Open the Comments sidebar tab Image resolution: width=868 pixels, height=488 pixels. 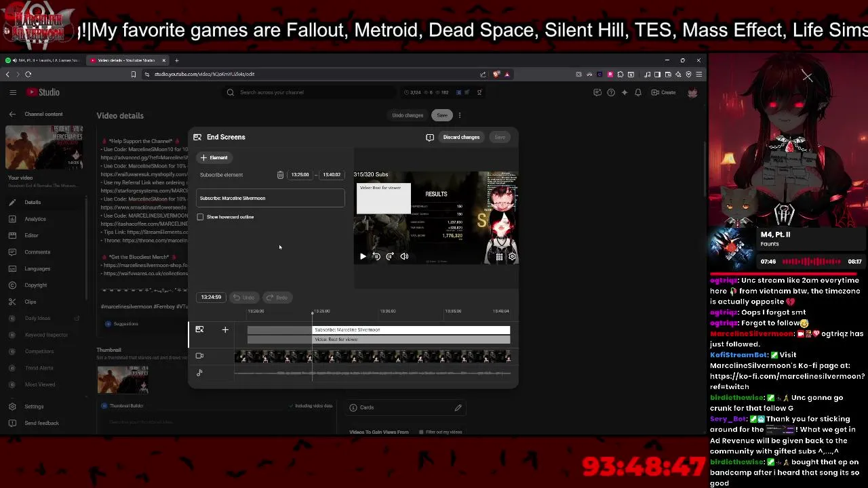[43, 252]
